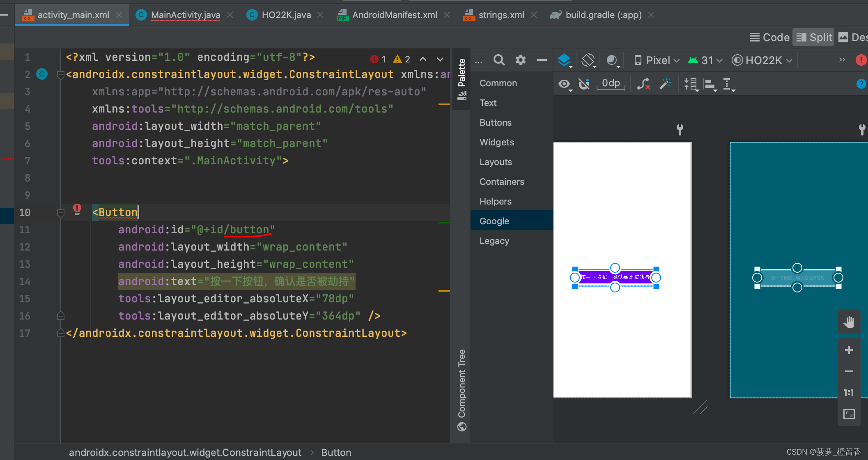
Task: Click the Clear All Constraints icon
Action: [643, 84]
